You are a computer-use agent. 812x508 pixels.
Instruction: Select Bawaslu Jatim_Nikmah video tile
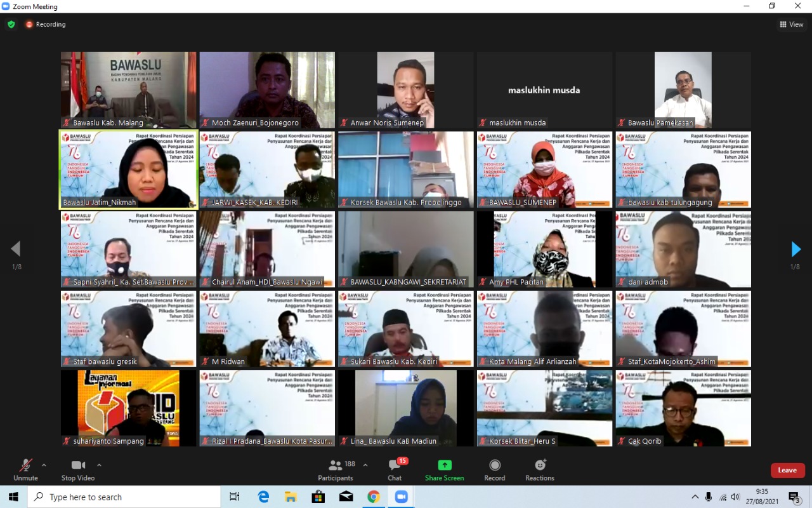pos(128,170)
